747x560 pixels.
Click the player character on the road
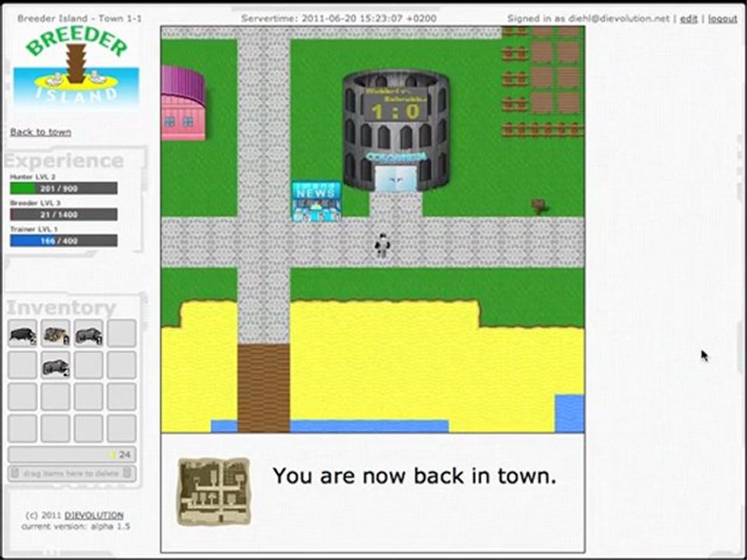click(382, 246)
